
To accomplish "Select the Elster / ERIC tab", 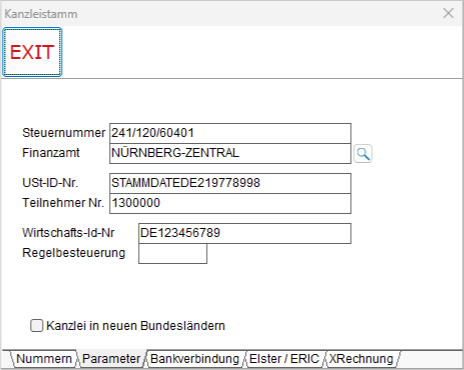I will pos(284,359).
